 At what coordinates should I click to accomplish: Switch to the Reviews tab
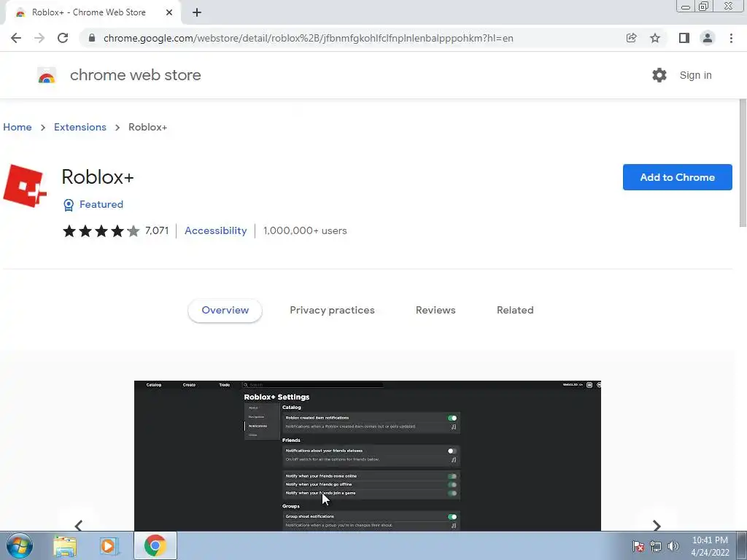click(x=436, y=310)
